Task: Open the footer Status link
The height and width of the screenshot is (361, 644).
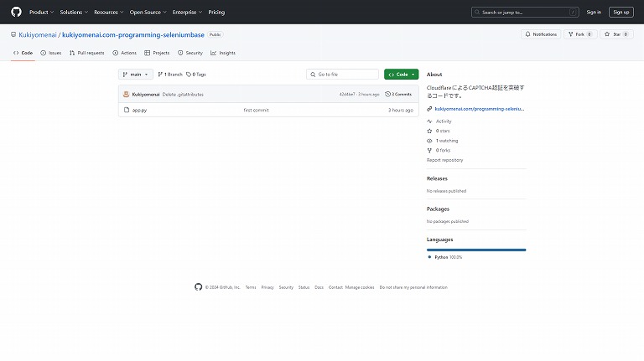Action: (304, 287)
